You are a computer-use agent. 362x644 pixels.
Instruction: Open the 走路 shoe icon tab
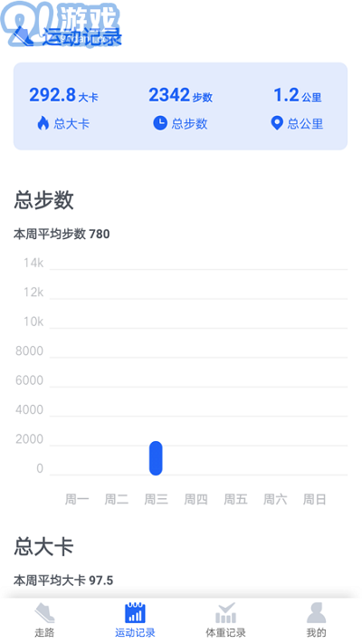[44, 613]
